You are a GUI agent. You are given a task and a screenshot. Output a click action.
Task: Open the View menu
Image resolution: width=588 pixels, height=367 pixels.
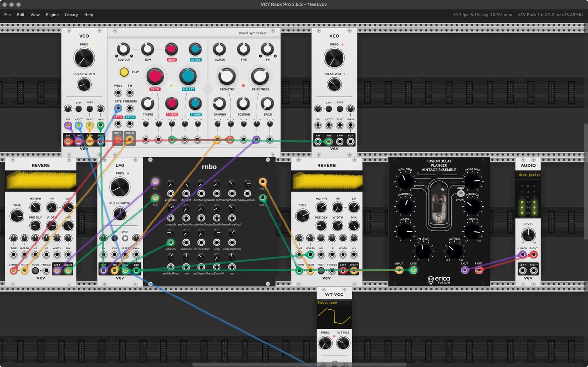pyautogui.click(x=35, y=15)
